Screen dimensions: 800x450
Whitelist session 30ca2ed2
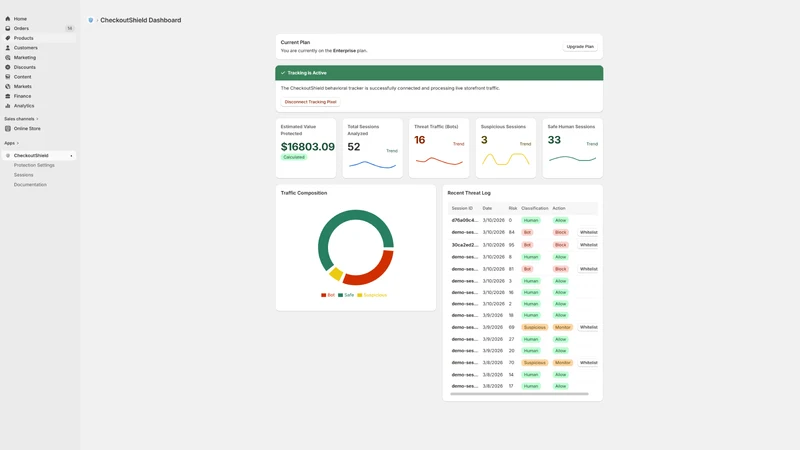point(588,245)
